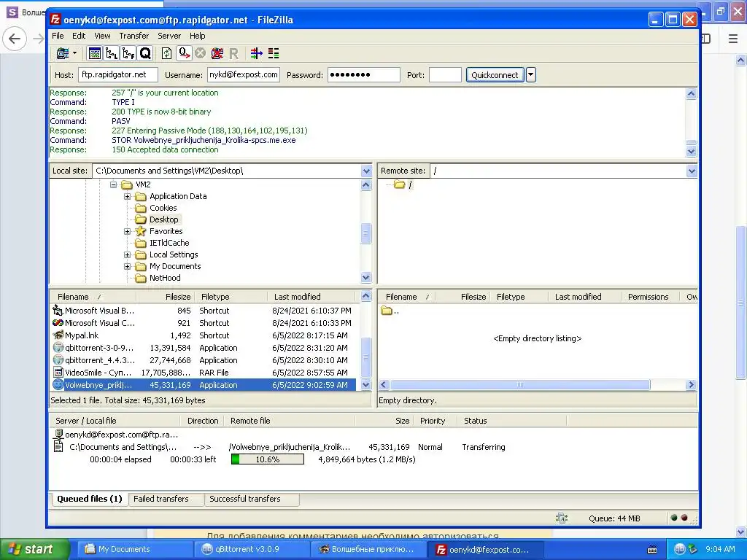Collapse the VM2 folder tree node
The height and width of the screenshot is (560, 747).
(x=113, y=184)
